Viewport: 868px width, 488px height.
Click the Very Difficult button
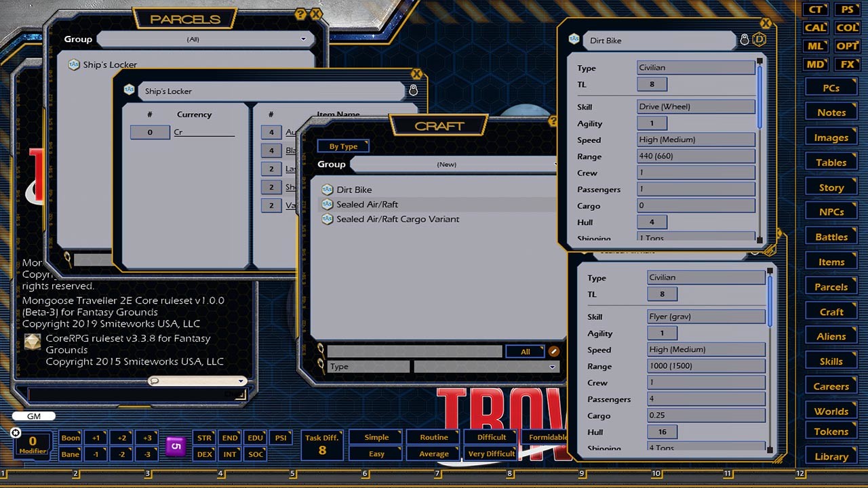point(492,454)
